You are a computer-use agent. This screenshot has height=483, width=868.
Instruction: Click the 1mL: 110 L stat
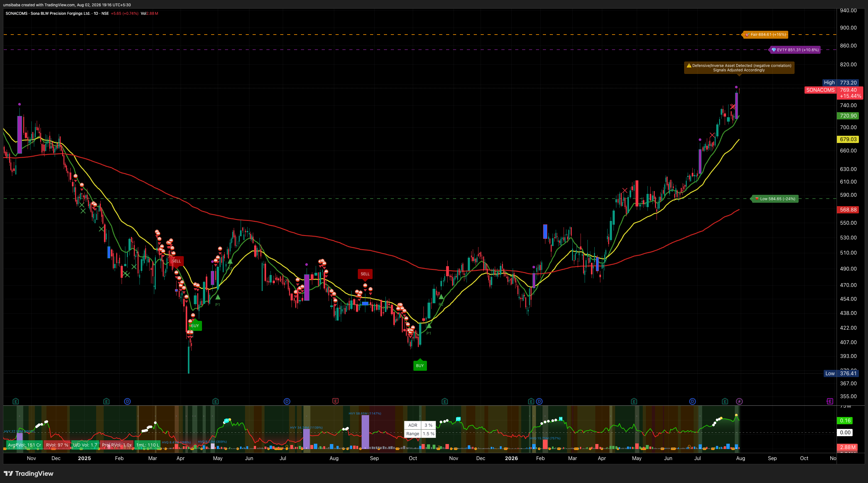148,445
